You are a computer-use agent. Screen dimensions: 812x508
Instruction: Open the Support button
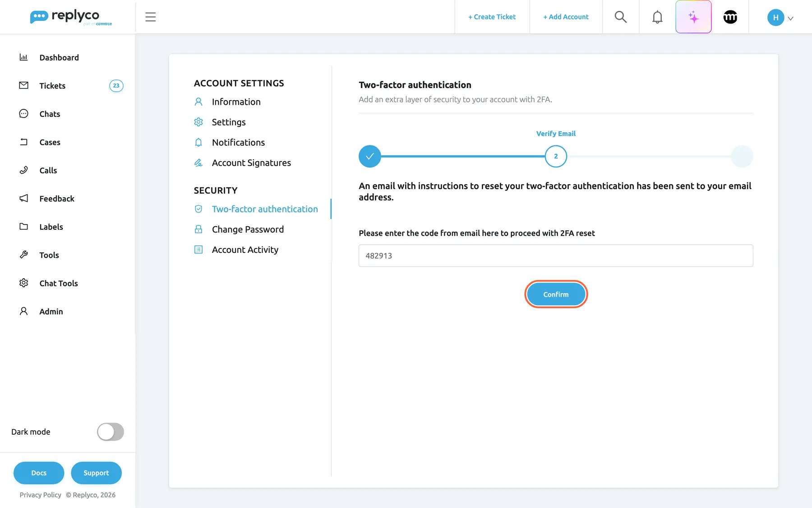coord(96,473)
